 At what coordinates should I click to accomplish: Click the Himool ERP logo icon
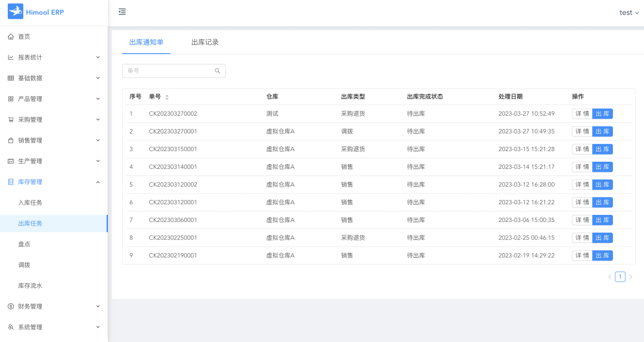16,12
